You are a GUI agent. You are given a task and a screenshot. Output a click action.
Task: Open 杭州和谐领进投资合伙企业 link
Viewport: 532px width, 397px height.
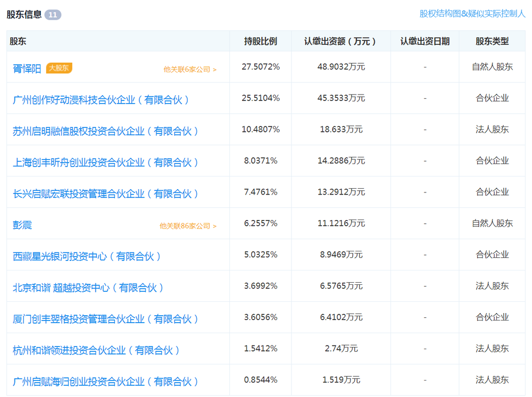96,350
